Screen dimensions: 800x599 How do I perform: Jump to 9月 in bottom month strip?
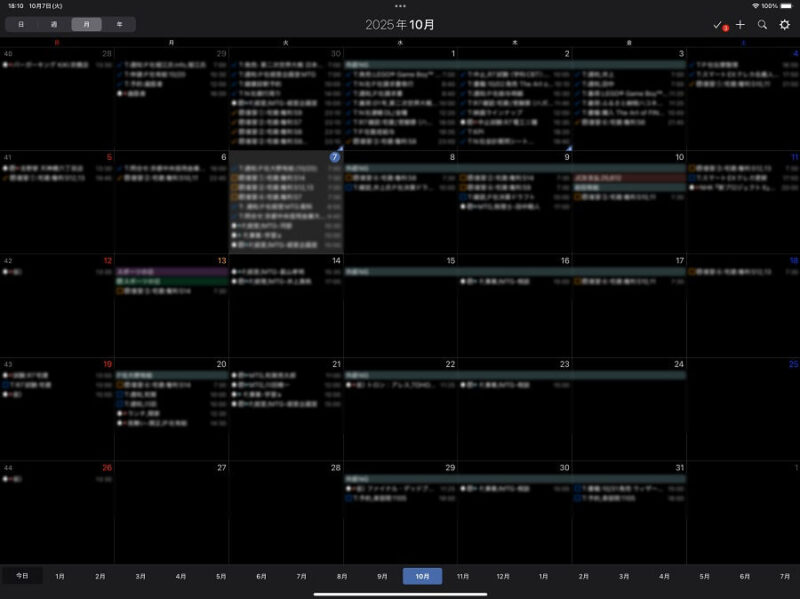point(382,576)
